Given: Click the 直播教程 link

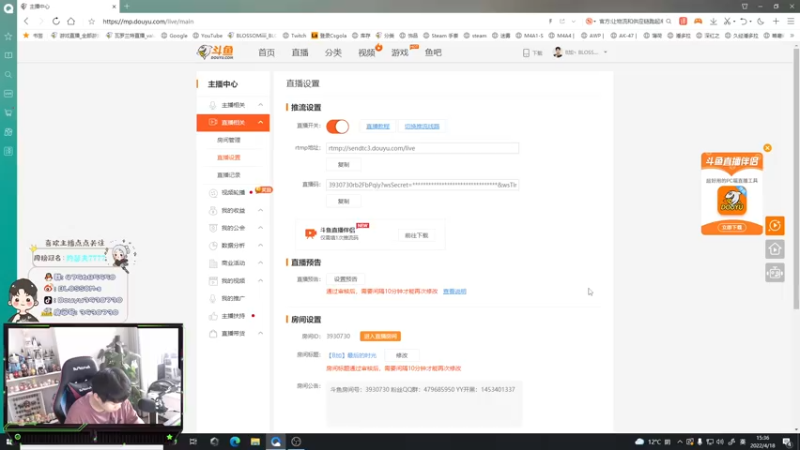Looking at the screenshot, I should [x=378, y=126].
